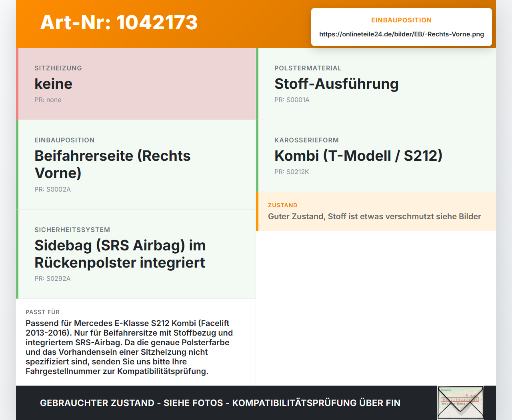Select 'Beifahrerseite (Rechts Vorne)' value
This screenshot has width=512, height=420.
click(112, 164)
